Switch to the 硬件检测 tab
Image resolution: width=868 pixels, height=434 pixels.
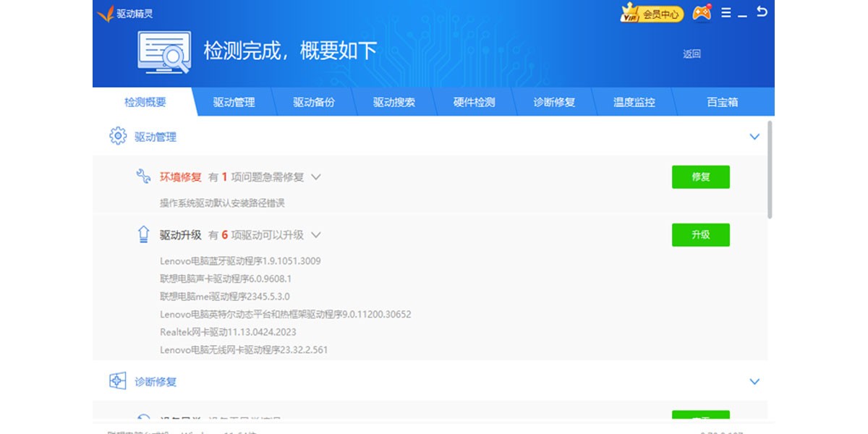click(475, 102)
